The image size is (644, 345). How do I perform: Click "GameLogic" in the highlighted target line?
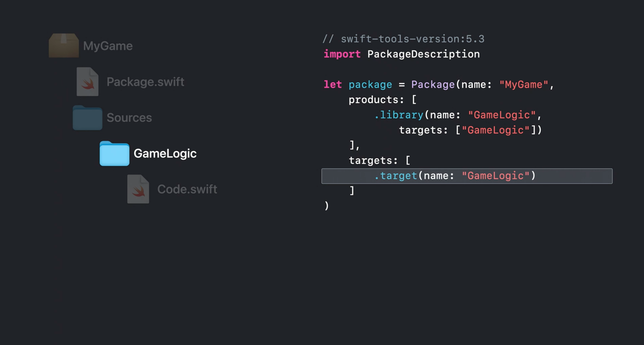click(496, 176)
